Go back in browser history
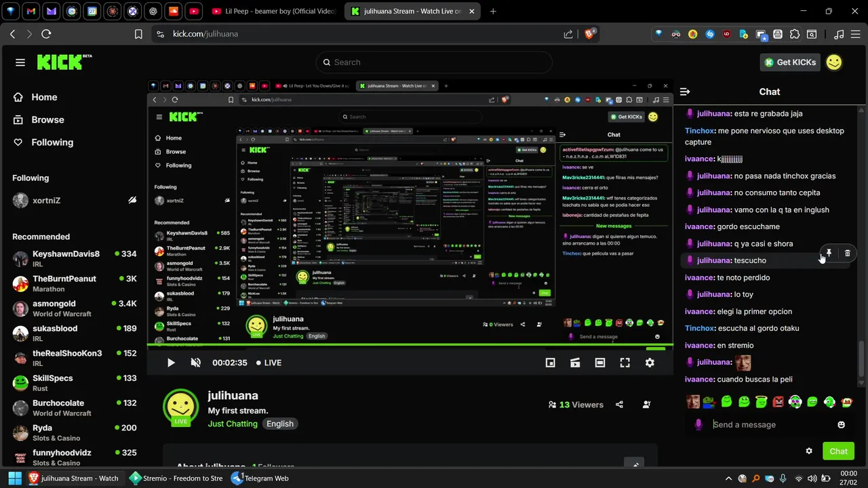The height and width of the screenshot is (488, 868). click(x=12, y=34)
